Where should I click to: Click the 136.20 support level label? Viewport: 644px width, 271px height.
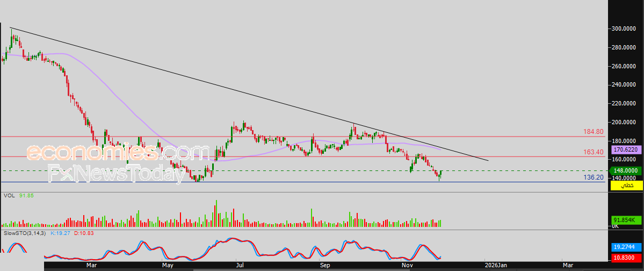[x=593, y=177]
